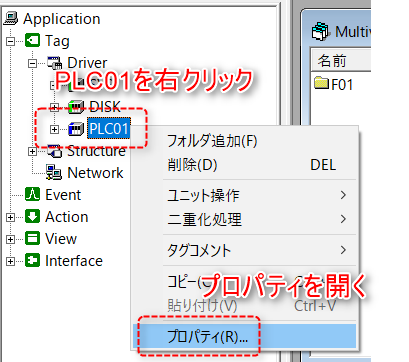Click the F01 folder icon
Viewport: 409px width, 362px height.
coord(322,83)
